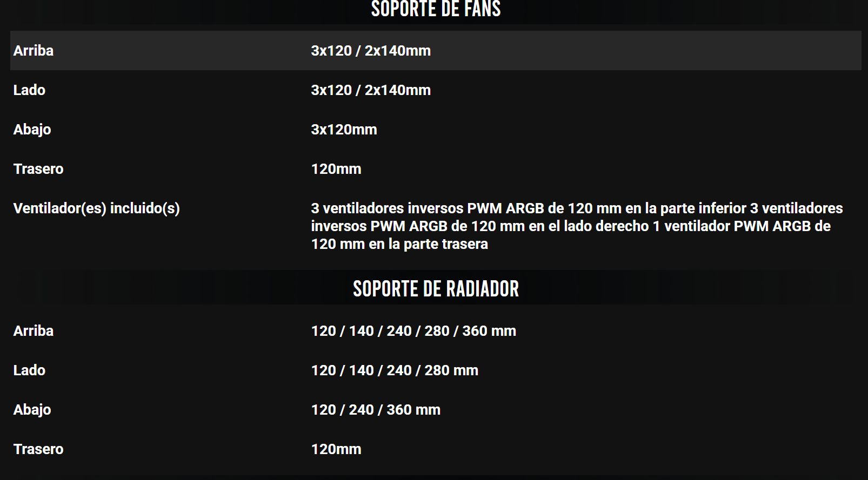Image resolution: width=868 pixels, height=480 pixels.
Task: Click the Arriba label in radiator support
Action: (x=34, y=331)
